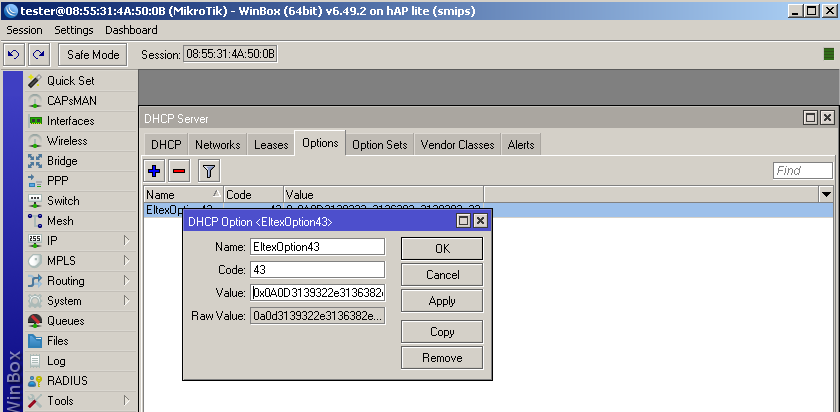Image resolution: width=840 pixels, height=412 pixels.
Task: Switch to the Networks tab
Action: click(218, 145)
